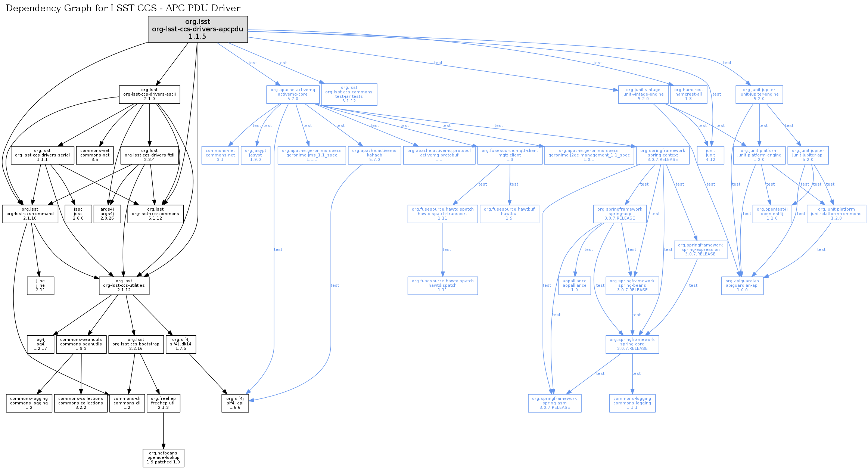Select the junit-jupiter-engine 5.2.0 node
Screen dimensions: 868x469
759,94
